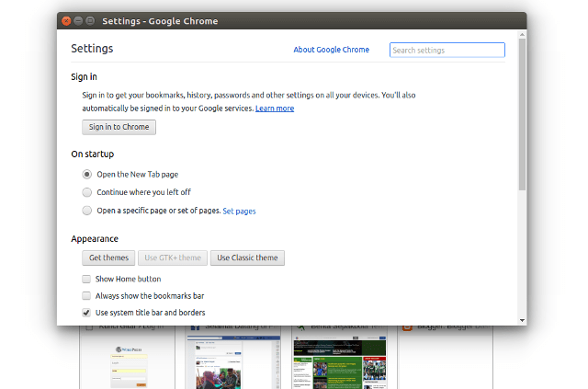Enable Always show the bookmarks bar
Image resolution: width=588 pixels, height=389 pixels.
click(86, 296)
